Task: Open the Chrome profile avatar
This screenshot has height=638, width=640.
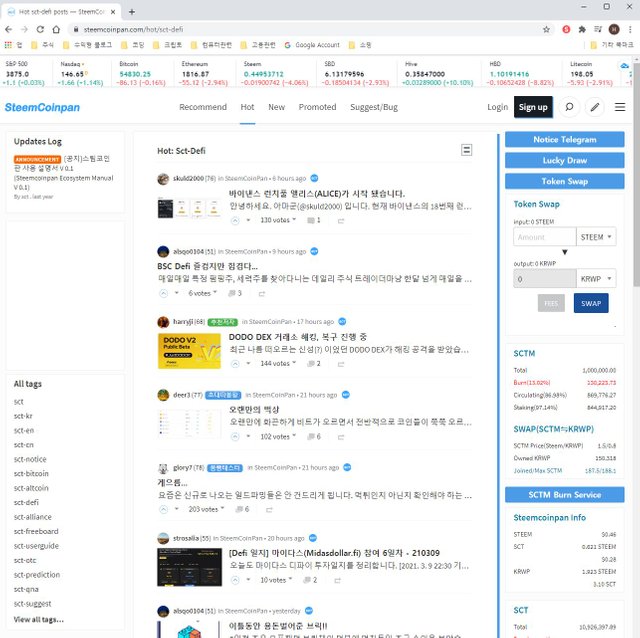Action: 614,29
